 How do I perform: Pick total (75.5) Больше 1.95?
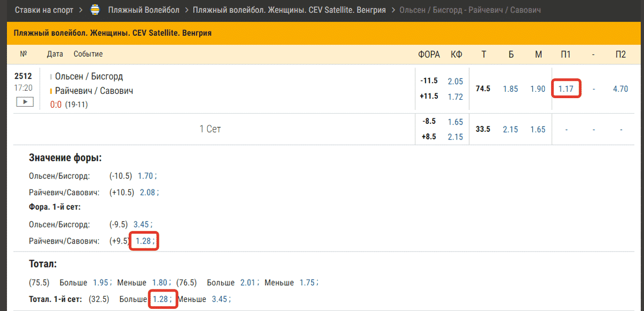click(x=101, y=283)
